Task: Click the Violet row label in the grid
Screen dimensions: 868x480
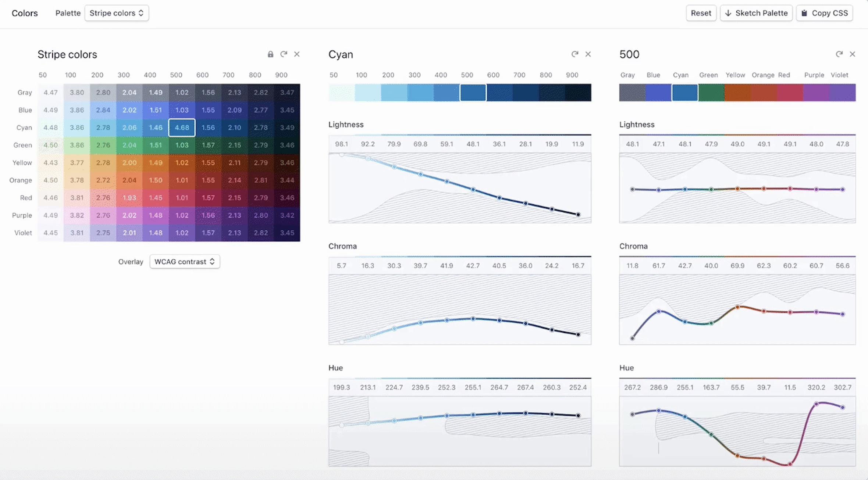Action: [x=23, y=233]
